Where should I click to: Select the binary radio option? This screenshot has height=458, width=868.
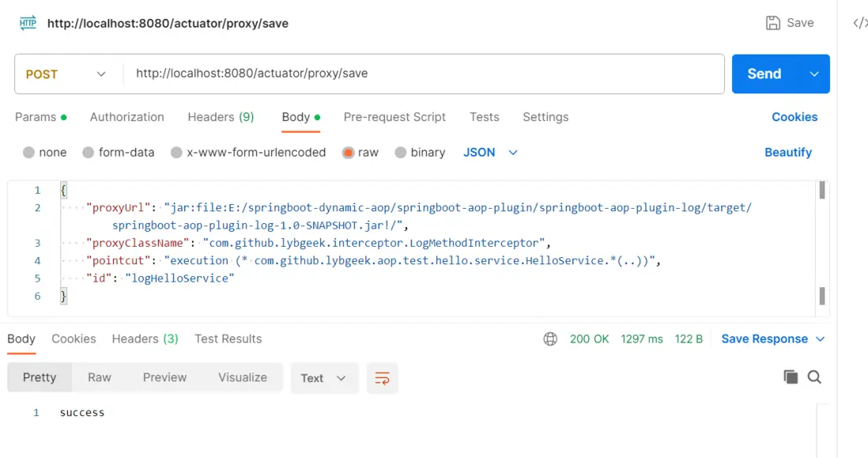pyautogui.click(x=401, y=153)
